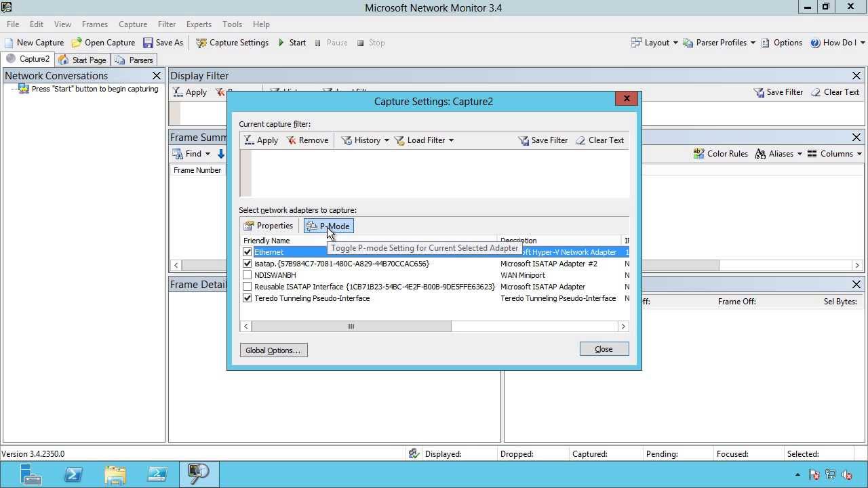Click Remove in Capture Settings dialog
This screenshot has height=488, width=868.
coord(307,140)
